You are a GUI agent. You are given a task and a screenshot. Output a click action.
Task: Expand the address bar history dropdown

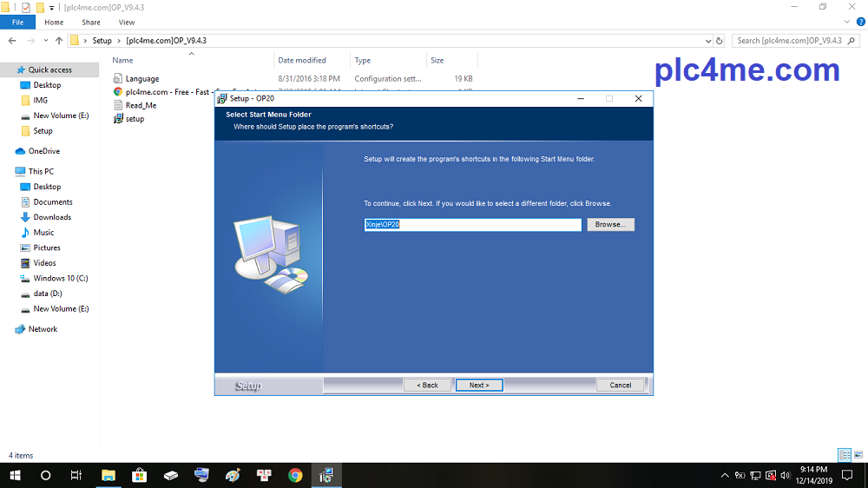coord(707,41)
